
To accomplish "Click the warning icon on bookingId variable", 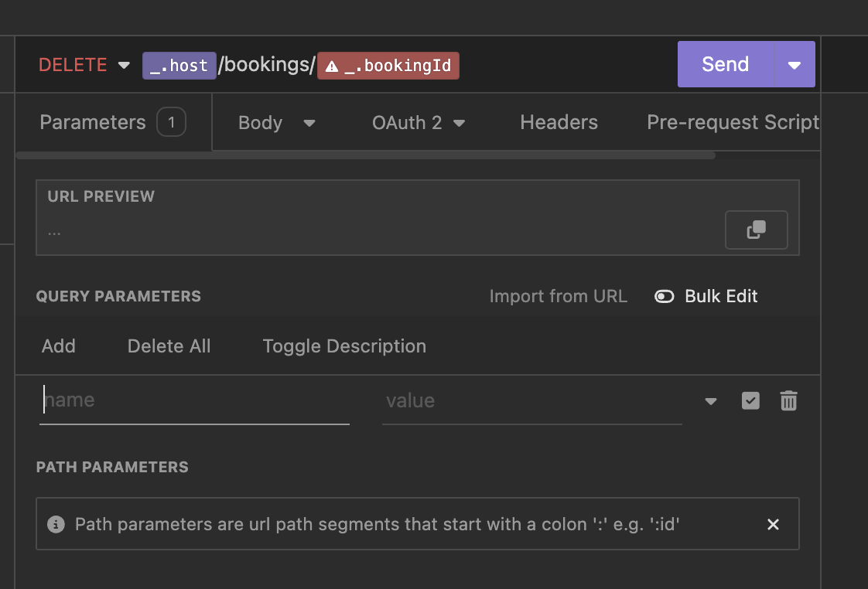I will coord(332,66).
